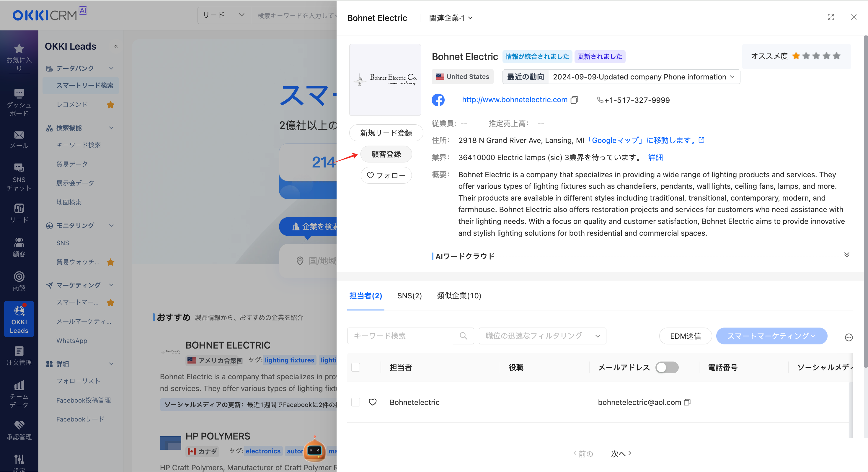Click the フォロー button
Image resolution: width=868 pixels, height=472 pixels.
click(x=386, y=175)
